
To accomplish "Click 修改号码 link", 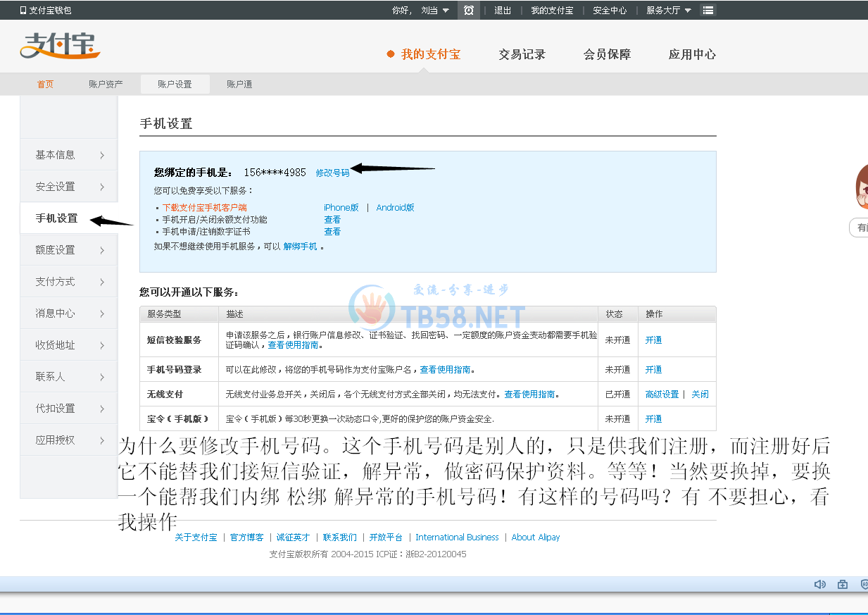I will 332,173.
